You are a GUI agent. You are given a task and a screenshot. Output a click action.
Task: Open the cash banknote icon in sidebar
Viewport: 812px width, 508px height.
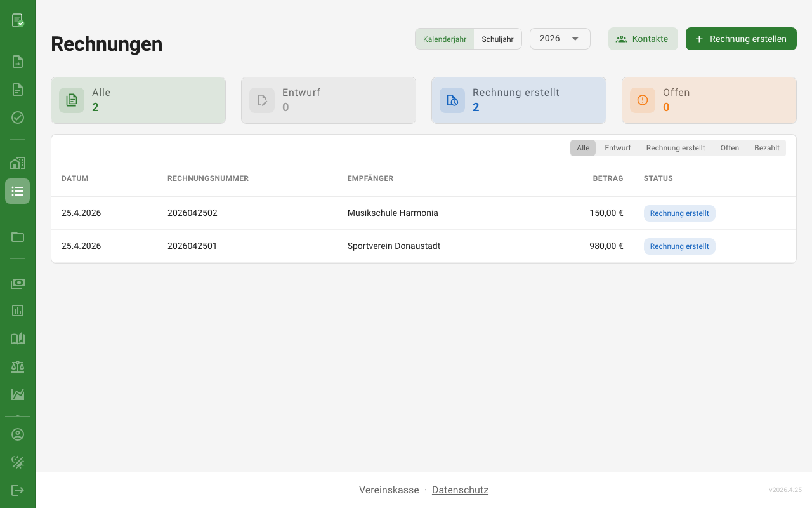click(x=18, y=283)
